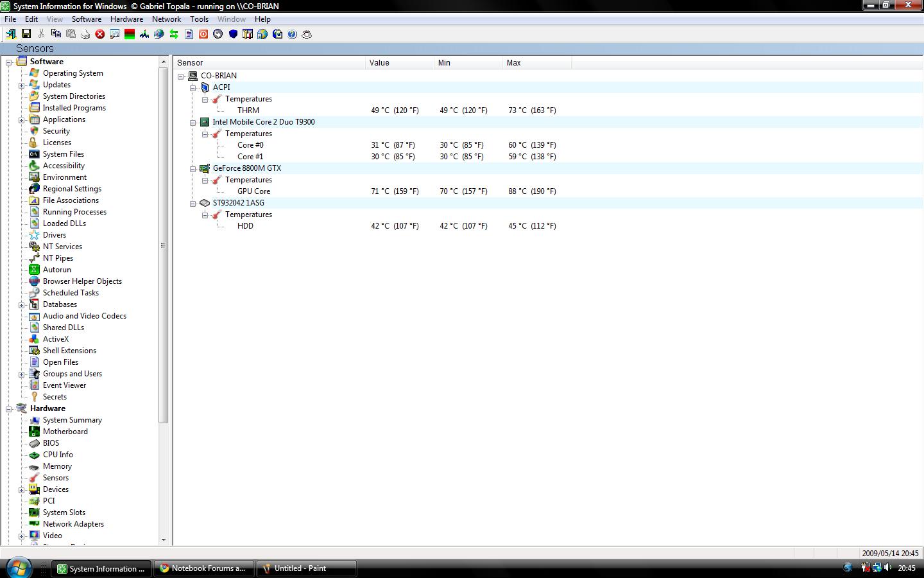924x578 pixels.
Task: Click the globe network toolbar icon
Action: coord(159,34)
